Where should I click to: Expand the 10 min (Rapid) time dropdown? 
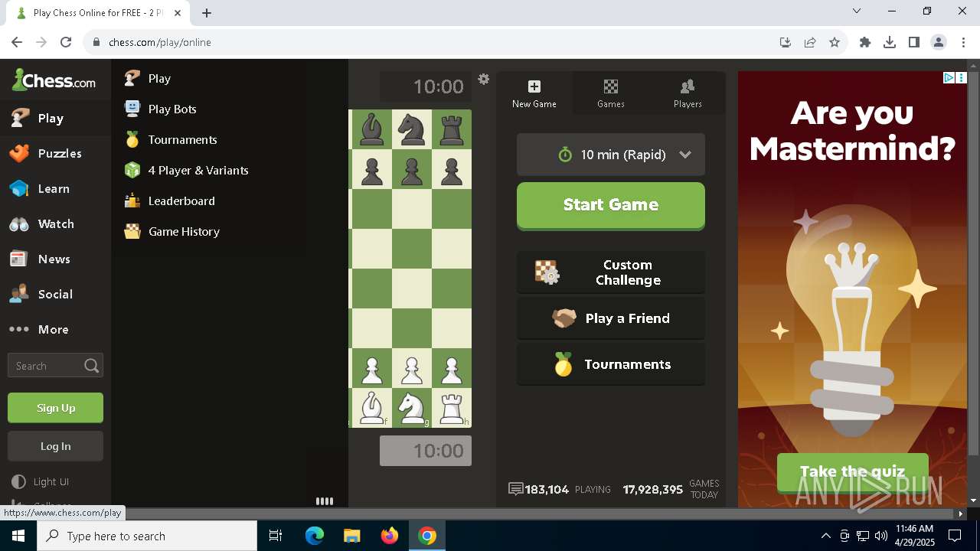611,155
